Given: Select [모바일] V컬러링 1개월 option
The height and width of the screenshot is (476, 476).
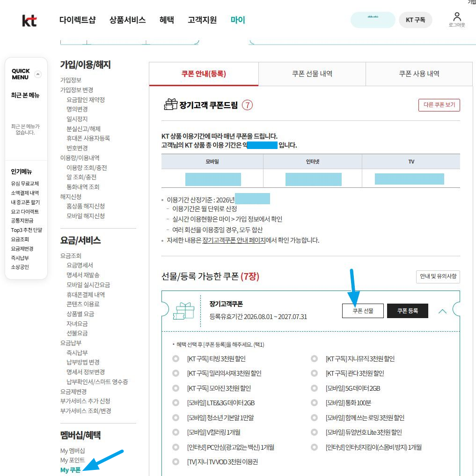Looking at the screenshot, I should tap(176, 432).
